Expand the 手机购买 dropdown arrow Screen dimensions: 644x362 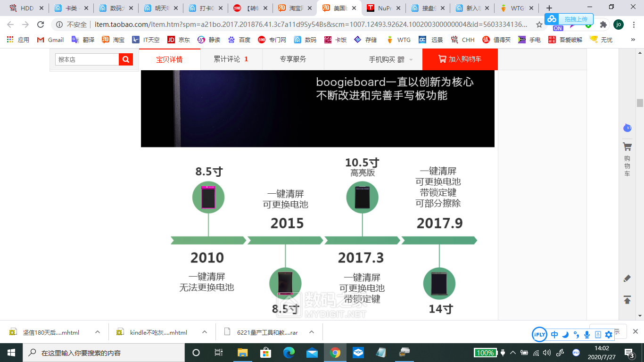411,60
